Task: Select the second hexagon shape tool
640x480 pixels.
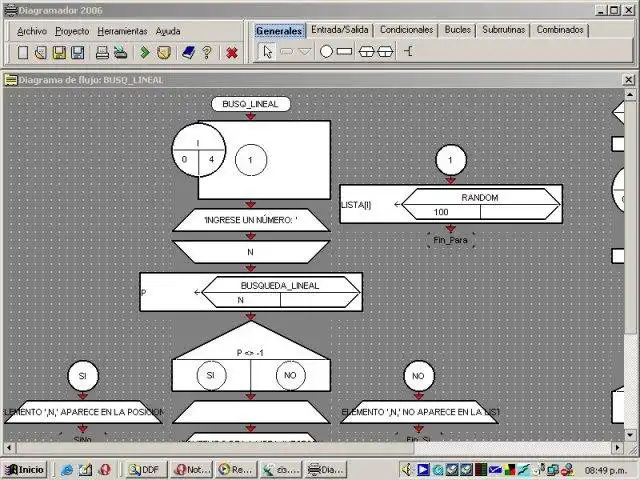Action: pos(385,51)
